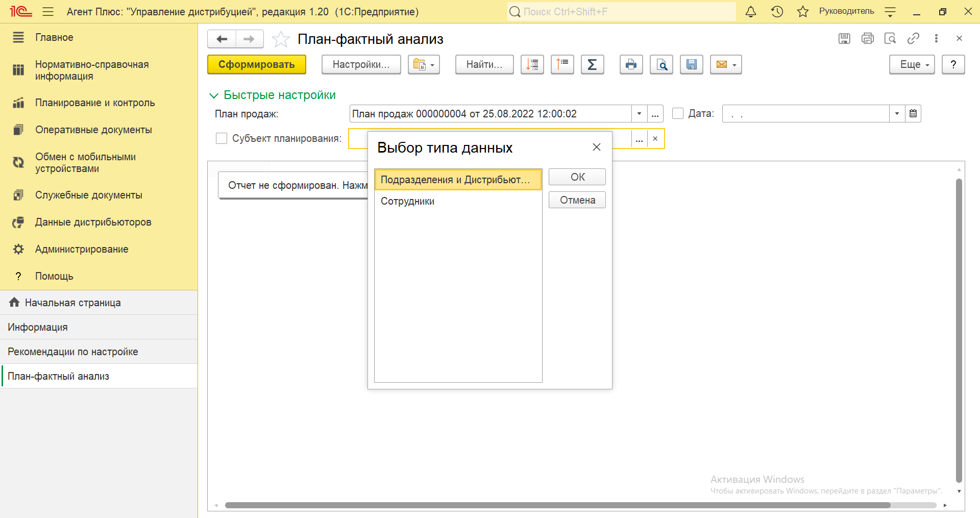The width and height of the screenshot is (980, 518).
Task: Open history clock icon in title bar
Action: point(777,12)
